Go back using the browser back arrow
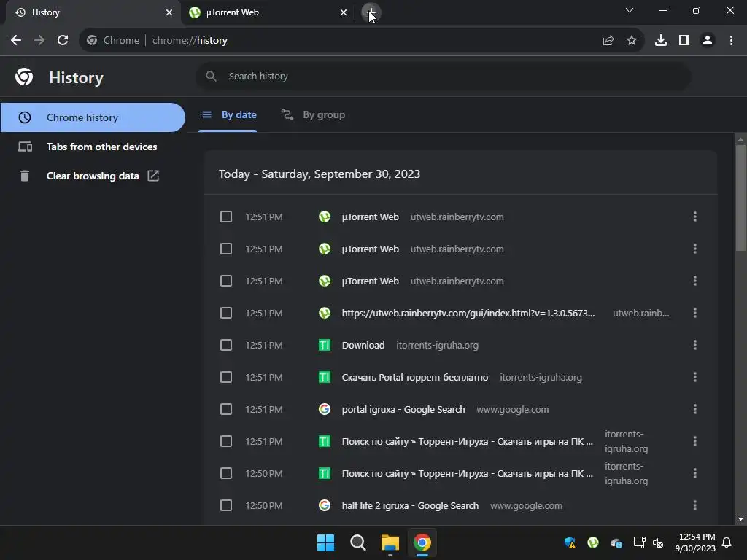747x560 pixels. (x=16, y=41)
